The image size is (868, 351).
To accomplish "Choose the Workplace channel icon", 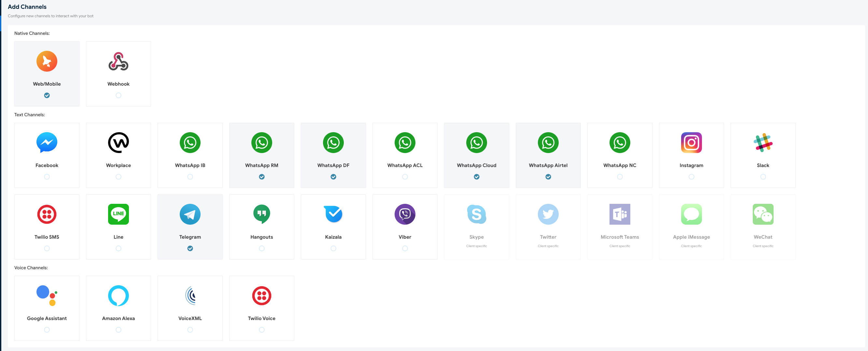I will [x=118, y=142].
